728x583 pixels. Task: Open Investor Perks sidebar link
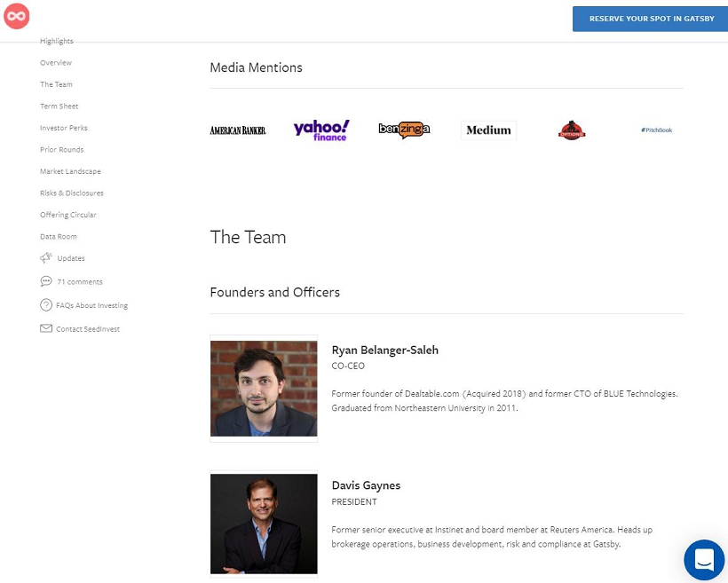(x=64, y=128)
